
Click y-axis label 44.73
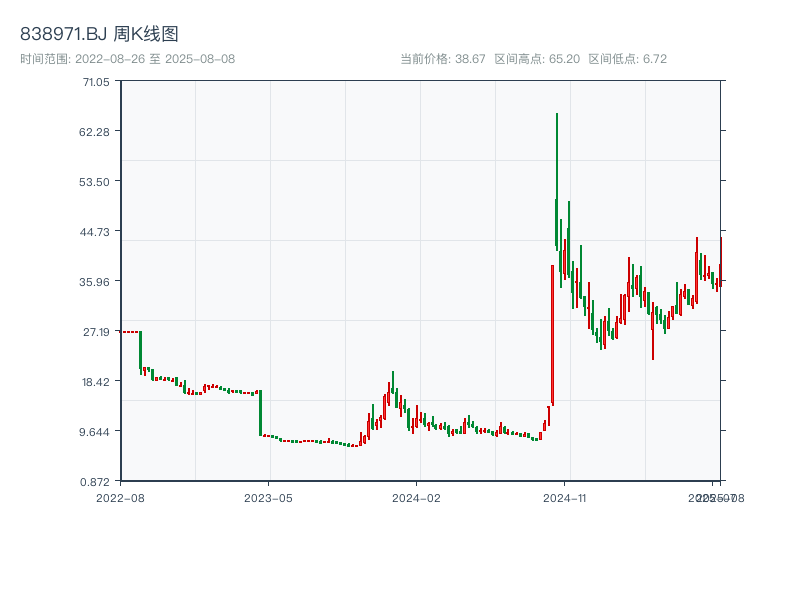coord(94,232)
